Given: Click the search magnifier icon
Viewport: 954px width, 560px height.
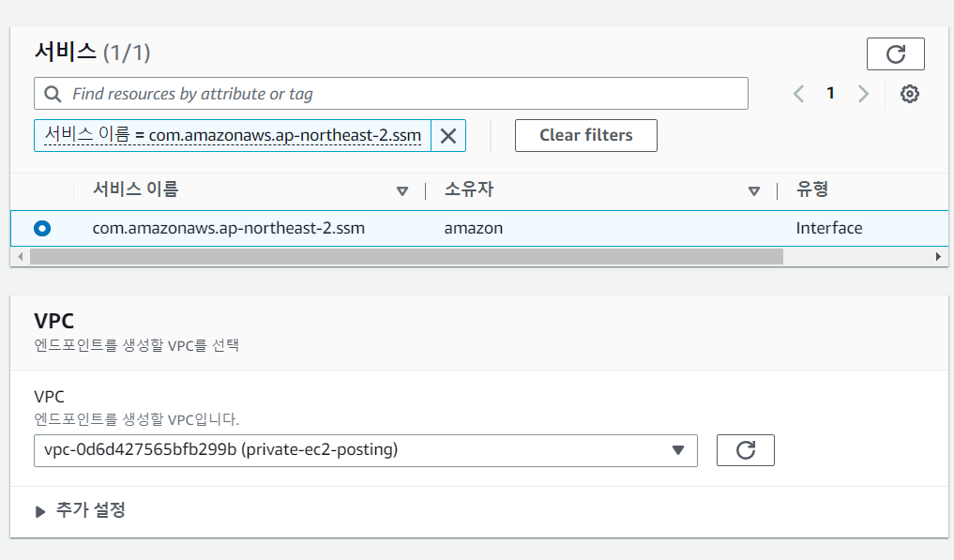Looking at the screenshot, I should [53, 94].
